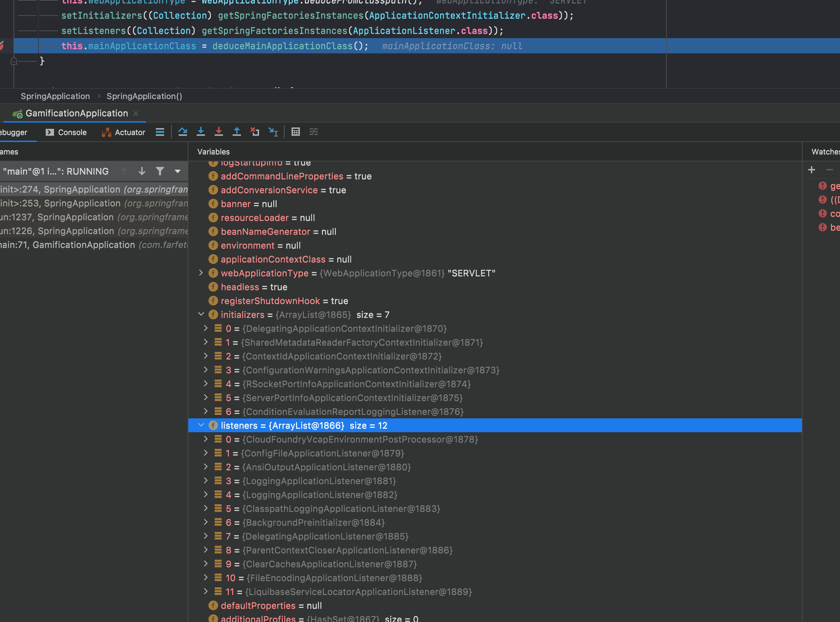Close the GamificationApplication debug tab

coord(136,113)
